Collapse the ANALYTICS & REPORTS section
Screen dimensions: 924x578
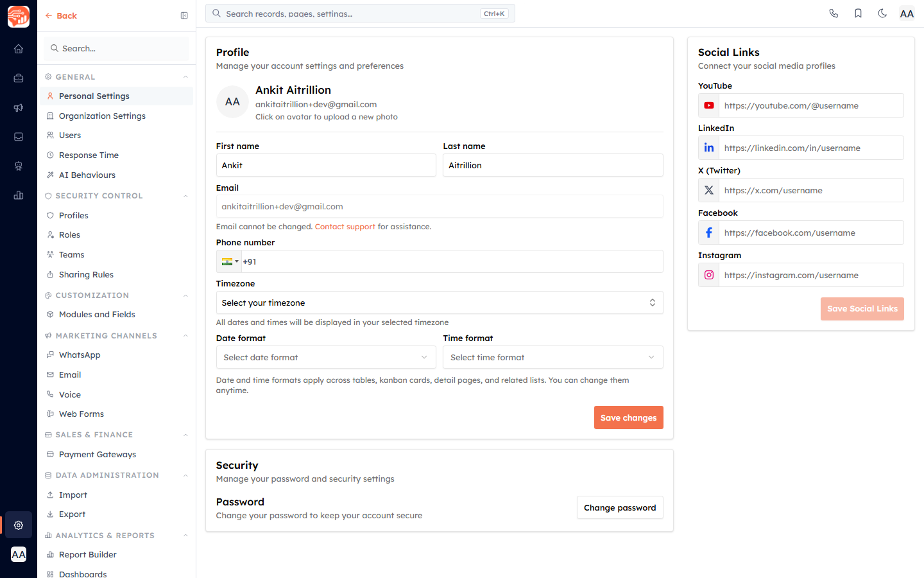coord(185,536)
